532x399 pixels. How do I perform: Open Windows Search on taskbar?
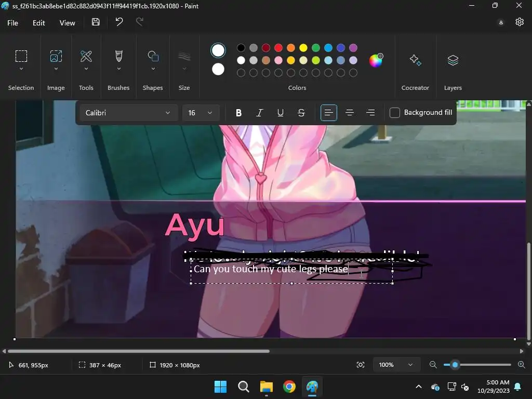point(243,387)
